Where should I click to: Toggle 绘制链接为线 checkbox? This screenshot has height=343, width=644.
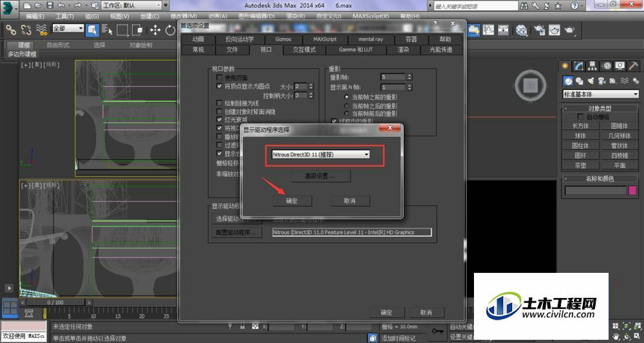[220, 103]
